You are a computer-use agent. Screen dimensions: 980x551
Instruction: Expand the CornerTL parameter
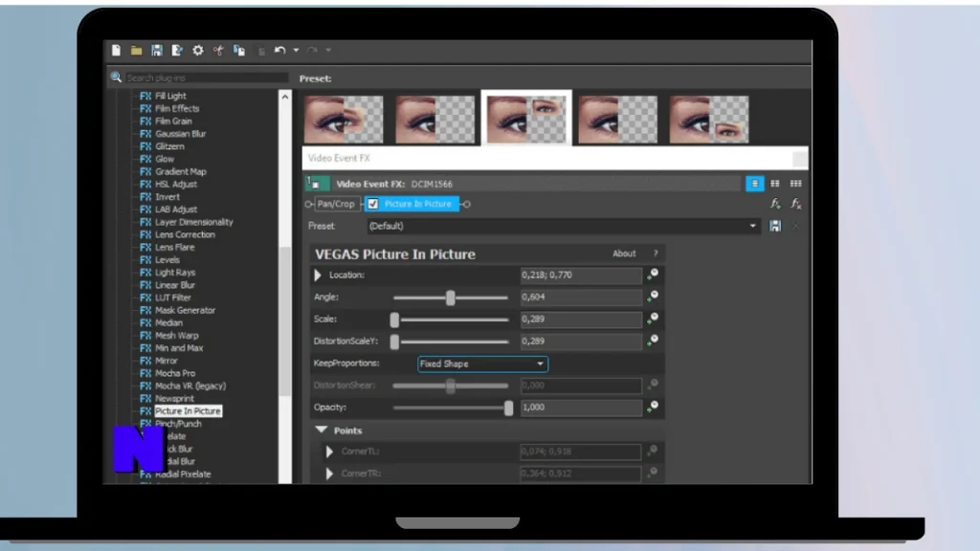(x=329, y=452)
